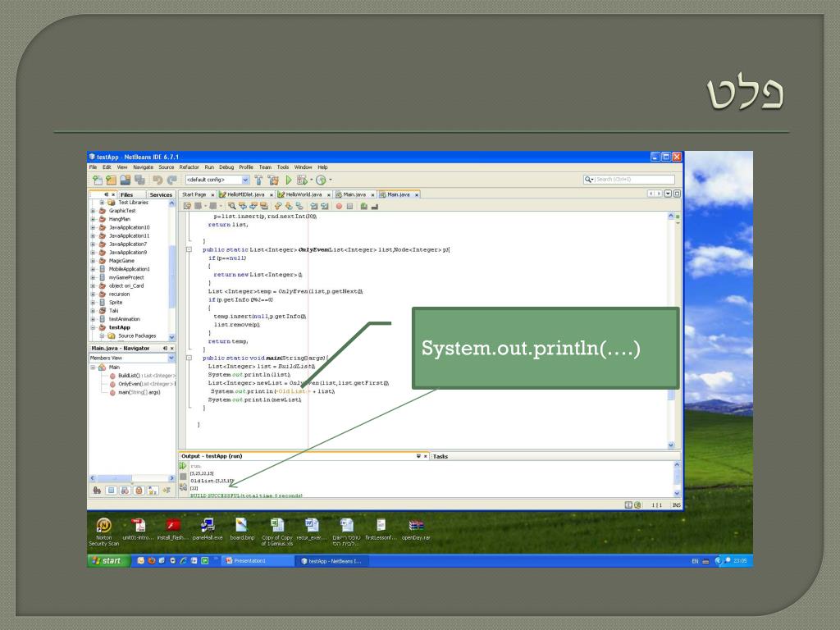The width and height of the screenshot is (840, 630).
Task: Click the Windows start button
Action: tap(109, 561)
